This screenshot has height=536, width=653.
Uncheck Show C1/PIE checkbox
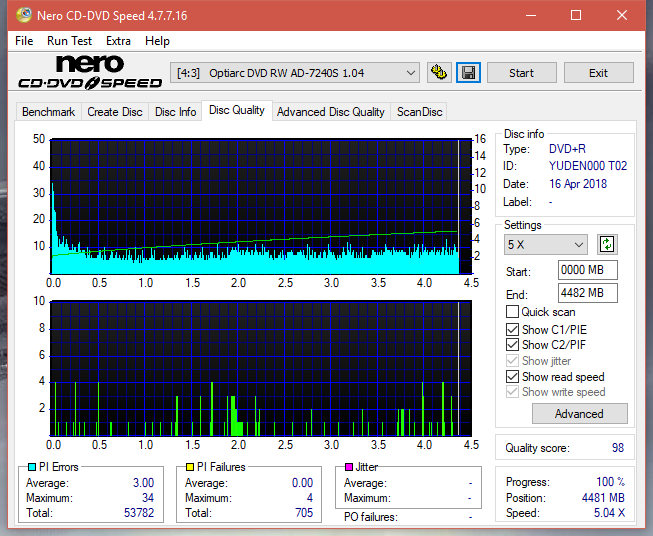coord(512,329)
